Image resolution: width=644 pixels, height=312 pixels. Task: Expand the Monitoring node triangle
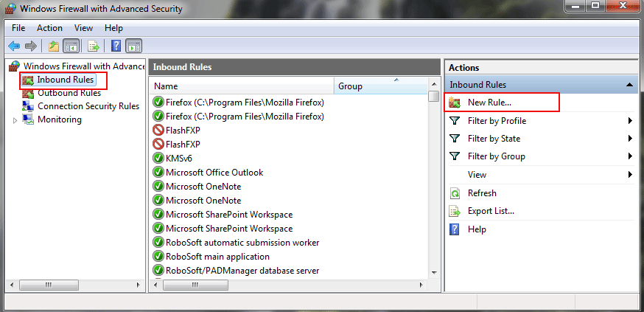15,120
